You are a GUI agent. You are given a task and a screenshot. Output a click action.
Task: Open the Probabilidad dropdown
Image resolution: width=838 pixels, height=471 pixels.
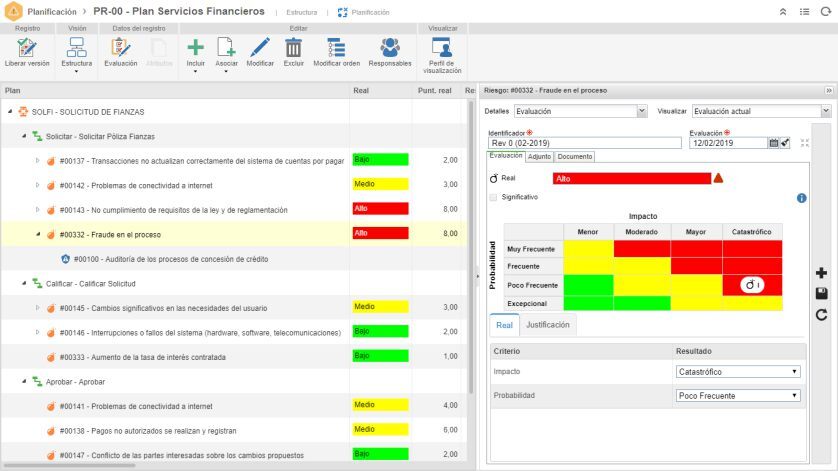tap(738, 396)
